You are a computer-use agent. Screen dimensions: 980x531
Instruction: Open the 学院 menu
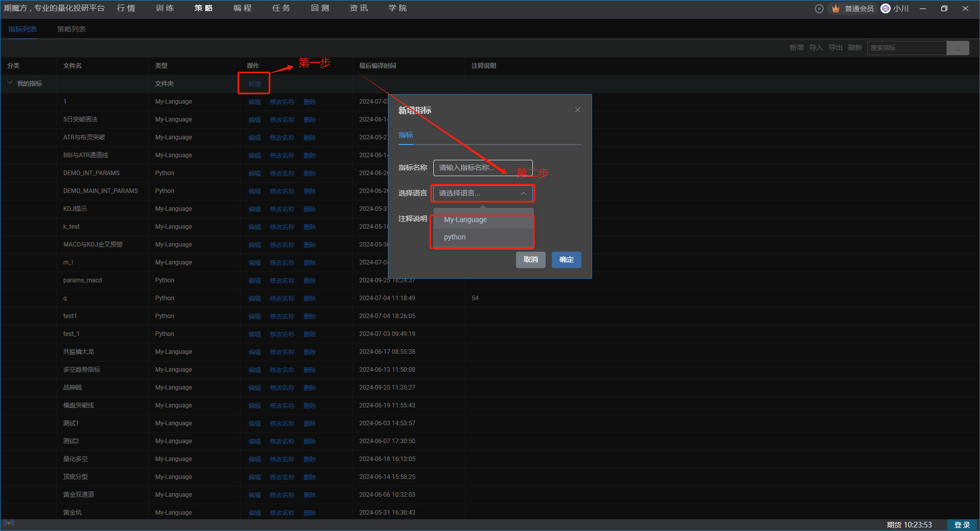(x=398, y=9)
